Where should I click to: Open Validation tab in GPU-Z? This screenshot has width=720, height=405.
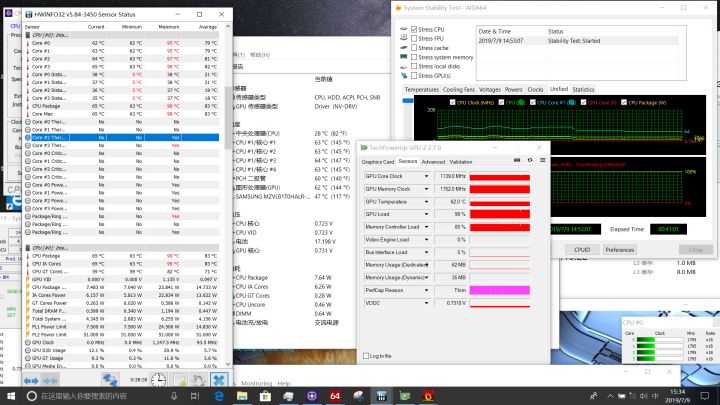point(461,162)
